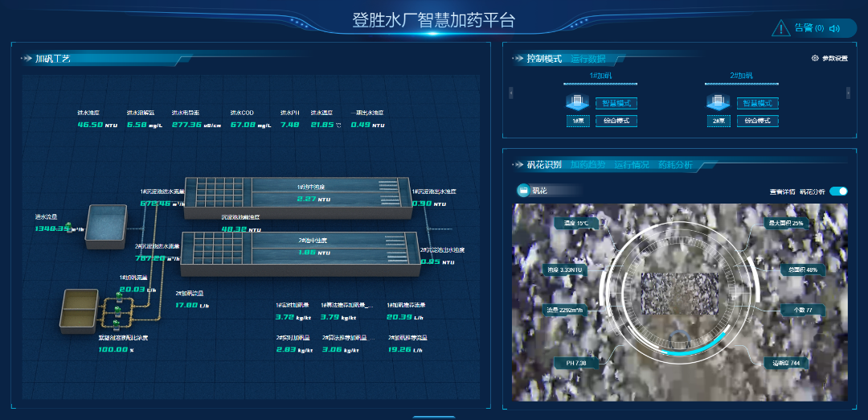Click the 0.49 NTU outlet turbidity value
This screenshot has width=868, height=420.
[x=367, y=126]
